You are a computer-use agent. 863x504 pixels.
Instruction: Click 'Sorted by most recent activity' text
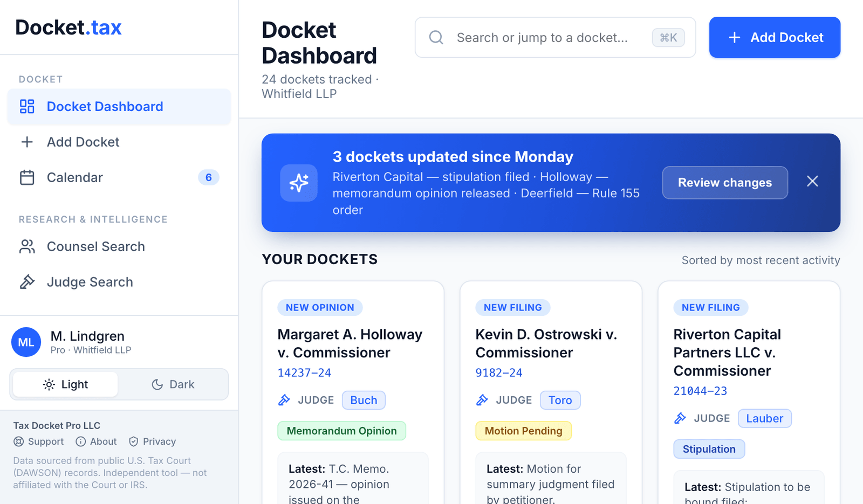(761, 260)
